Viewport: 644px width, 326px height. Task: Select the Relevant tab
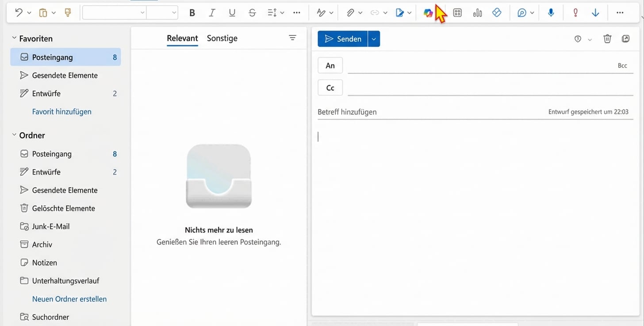182,38
